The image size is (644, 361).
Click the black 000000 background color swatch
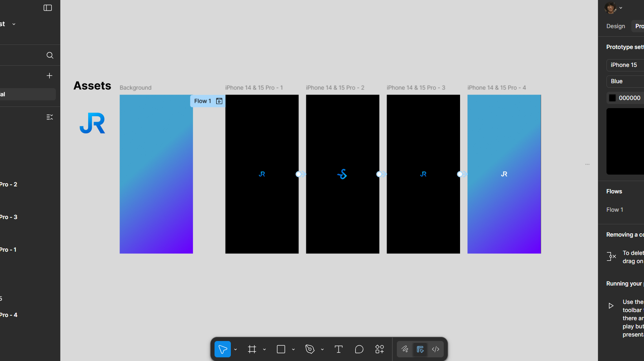point(612,98)
